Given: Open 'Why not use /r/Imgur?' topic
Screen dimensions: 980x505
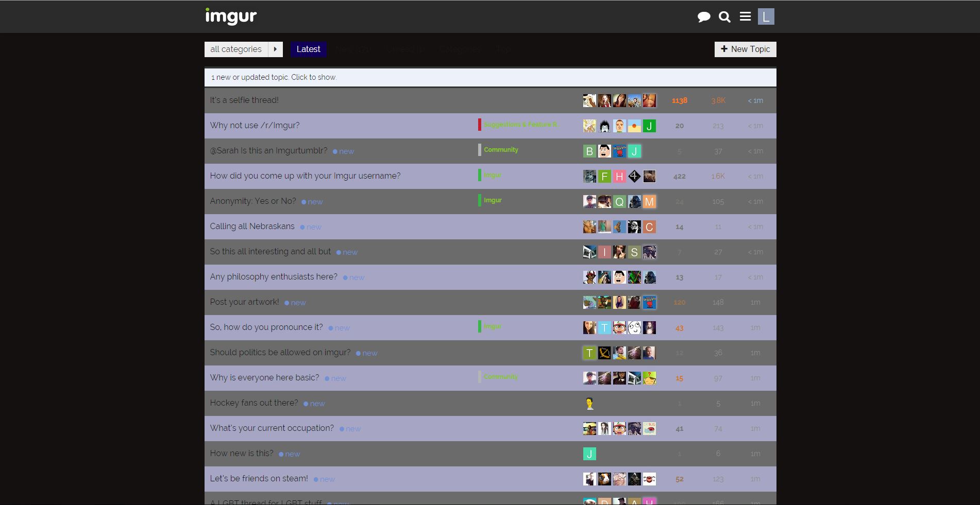Looking at the screenshot, I should (x=255, y=125).
